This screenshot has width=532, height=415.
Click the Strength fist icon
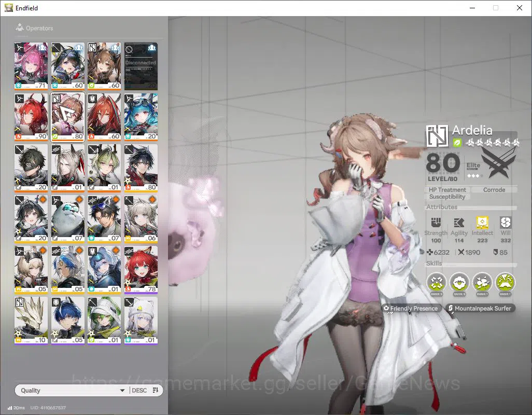click(436, 223)
